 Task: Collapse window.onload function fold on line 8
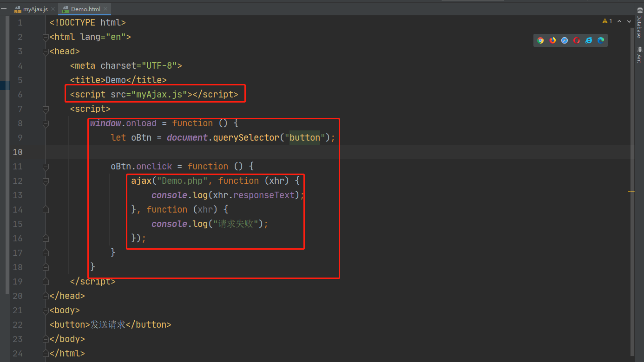[46, 123]
